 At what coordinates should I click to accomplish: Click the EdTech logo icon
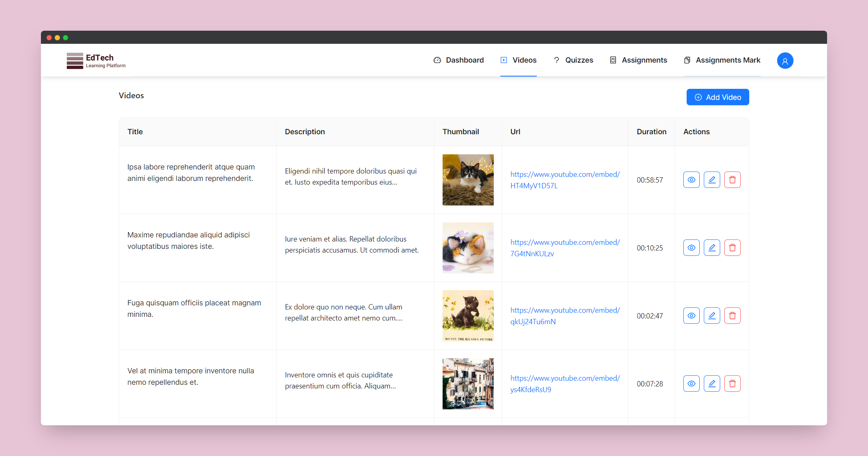tap(75, 61)
